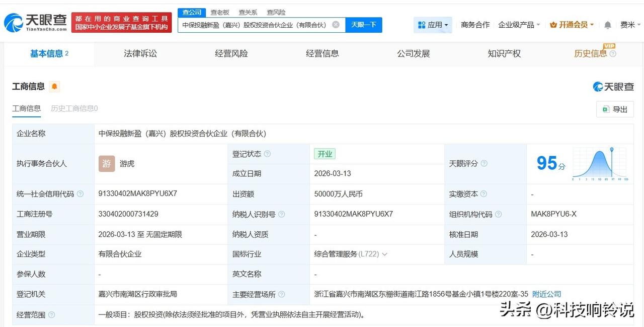Click the 天眼一下 search button
This screenshot has width=644, height=327.
click(x=363, y=24)
